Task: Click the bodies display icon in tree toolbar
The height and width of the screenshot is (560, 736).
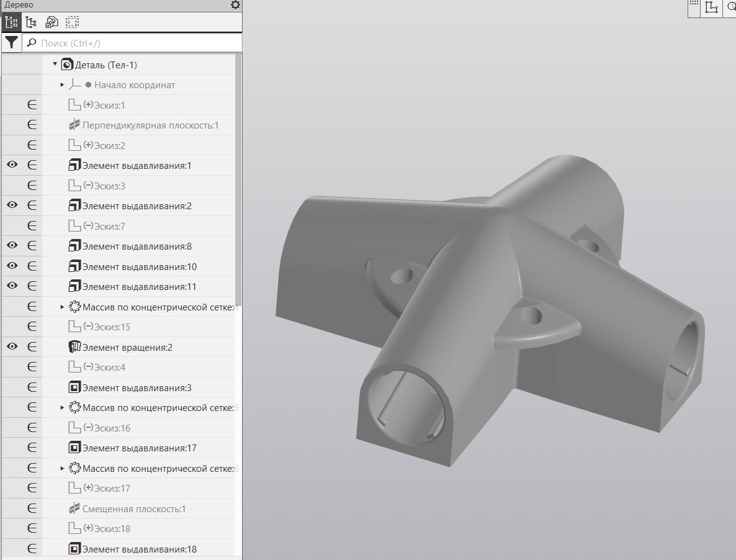Action: coord(52,22)
